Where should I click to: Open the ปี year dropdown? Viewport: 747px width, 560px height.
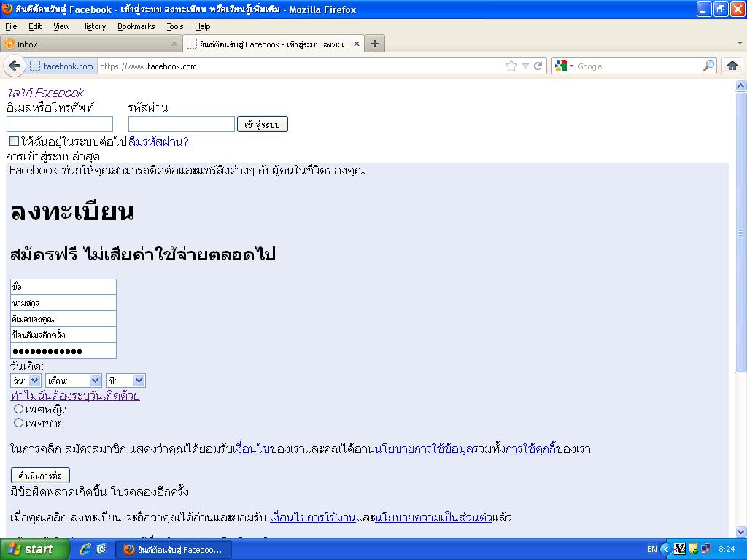tap(125, 381)
